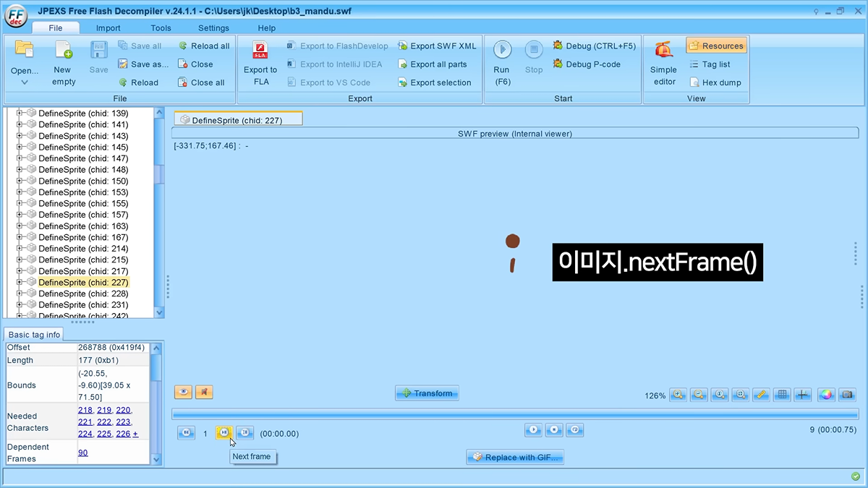This screenshot has width=868, height=488.
Task: Toggle the grid display button
Action: (x=781, y=395)
